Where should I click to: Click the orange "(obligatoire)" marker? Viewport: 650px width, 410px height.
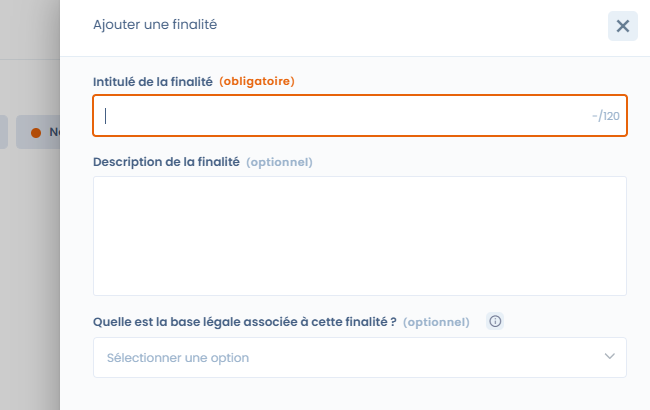(x=256, y=81)
